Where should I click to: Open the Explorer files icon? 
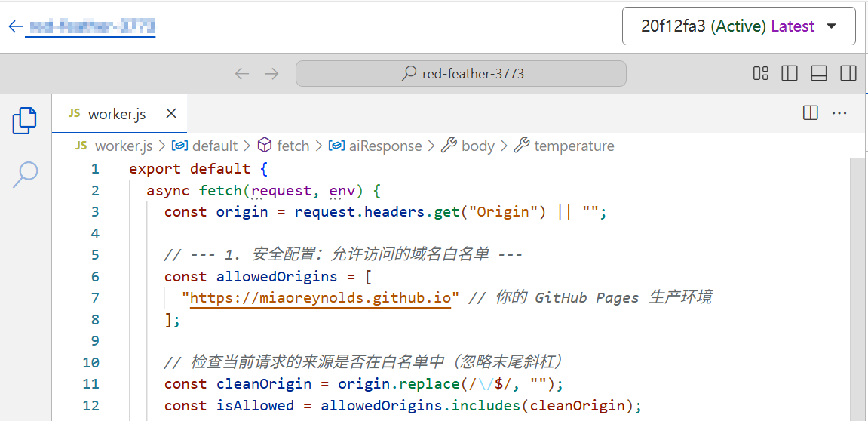click(25, 121)
